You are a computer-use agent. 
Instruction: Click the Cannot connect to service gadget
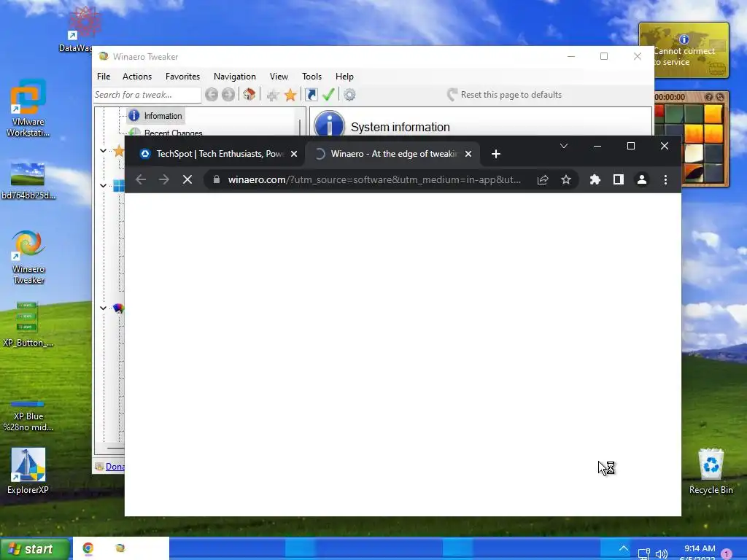(684, 50)
